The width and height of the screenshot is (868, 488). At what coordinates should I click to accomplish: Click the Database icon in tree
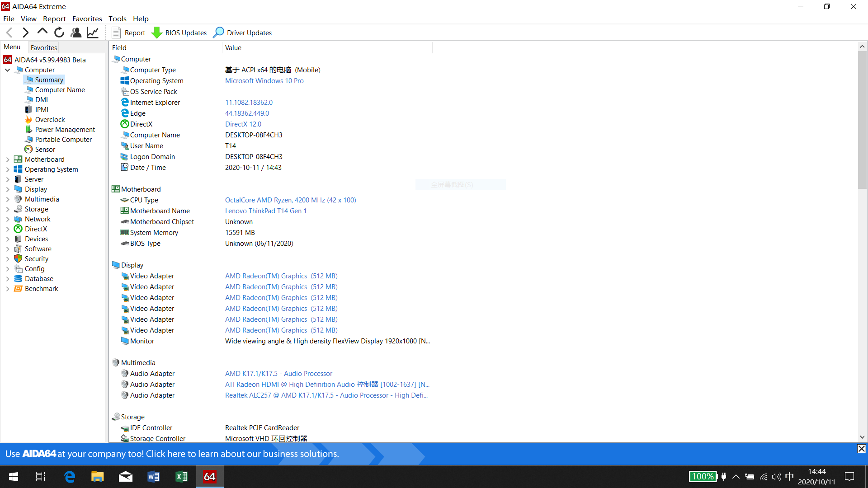tap(18, 279)
